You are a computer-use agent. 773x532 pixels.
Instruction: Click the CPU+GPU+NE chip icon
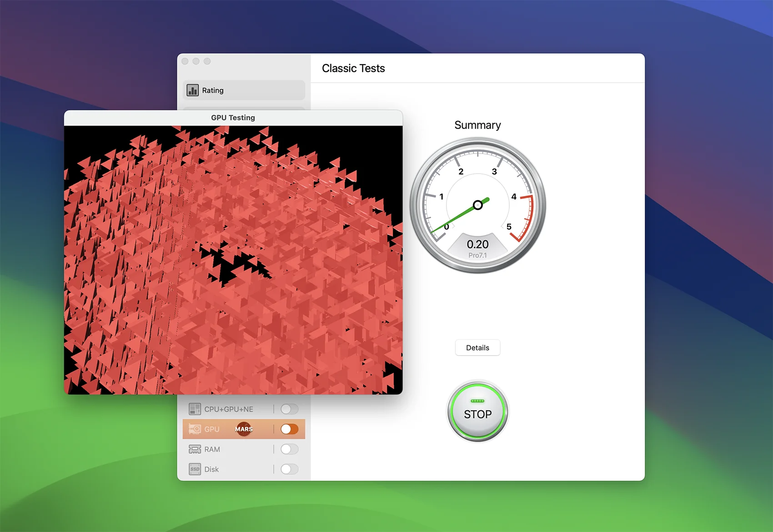coord(195,409)
